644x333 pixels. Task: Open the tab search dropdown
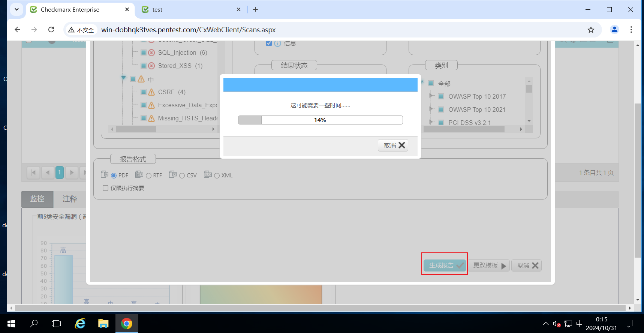[x=16, y=9]
